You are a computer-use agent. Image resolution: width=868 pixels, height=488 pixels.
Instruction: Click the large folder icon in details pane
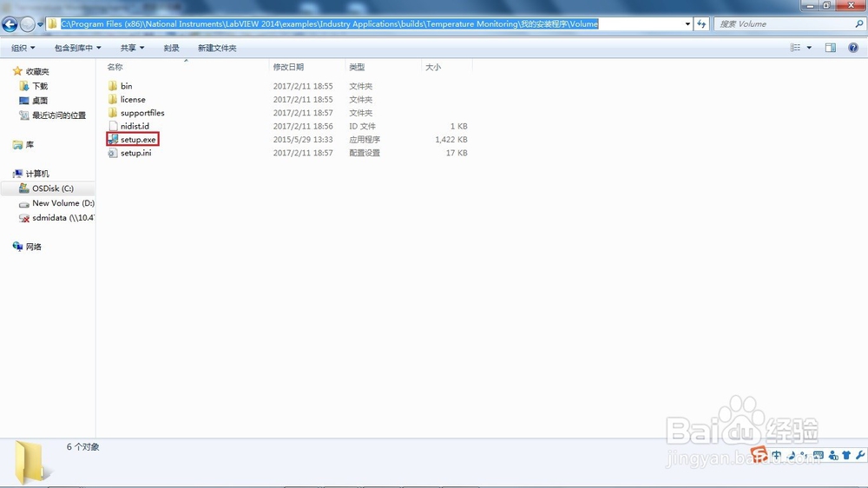click(x=31, y=462)
